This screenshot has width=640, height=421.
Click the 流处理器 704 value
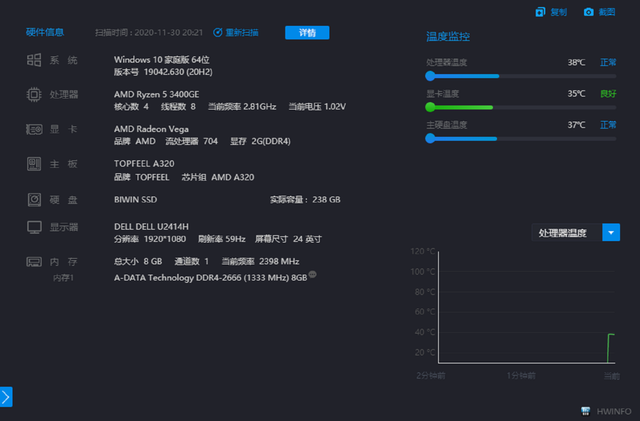[191, 141]
